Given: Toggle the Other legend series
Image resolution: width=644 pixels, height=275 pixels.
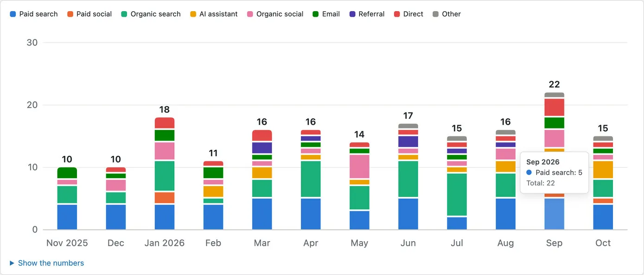Looking at the screenshot, I should (446, 14).
